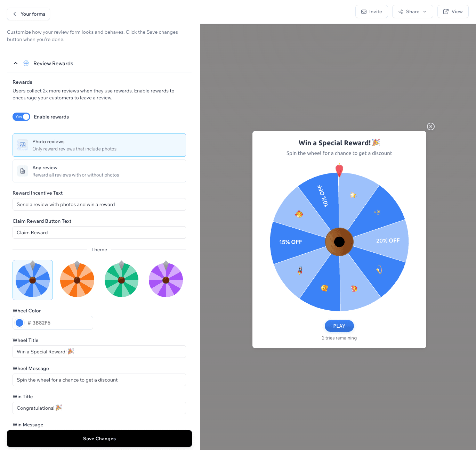
Task: Click the gift icon beside Review Rewards
Action: coord(26,63)
